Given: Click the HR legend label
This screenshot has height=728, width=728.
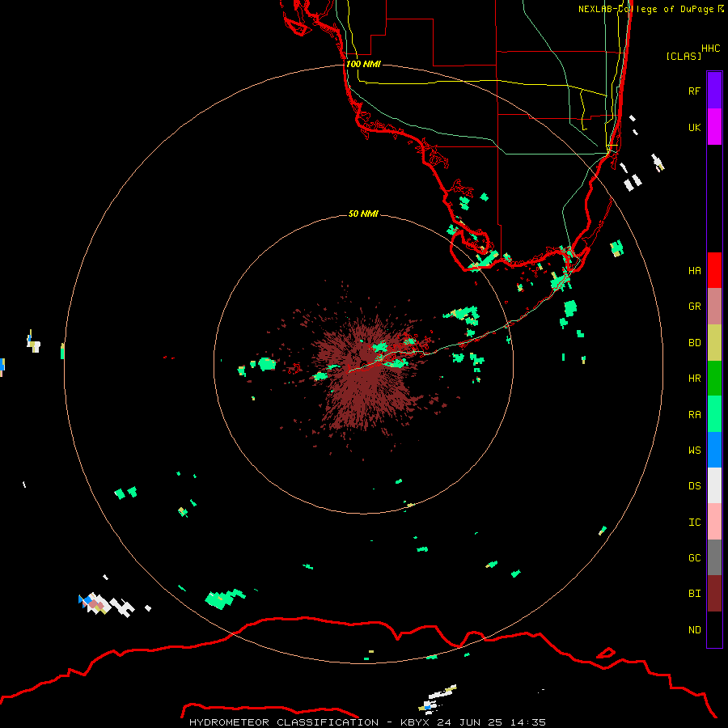Looking at the screenshot, I should pyautogui.click(x=694, y=379).
